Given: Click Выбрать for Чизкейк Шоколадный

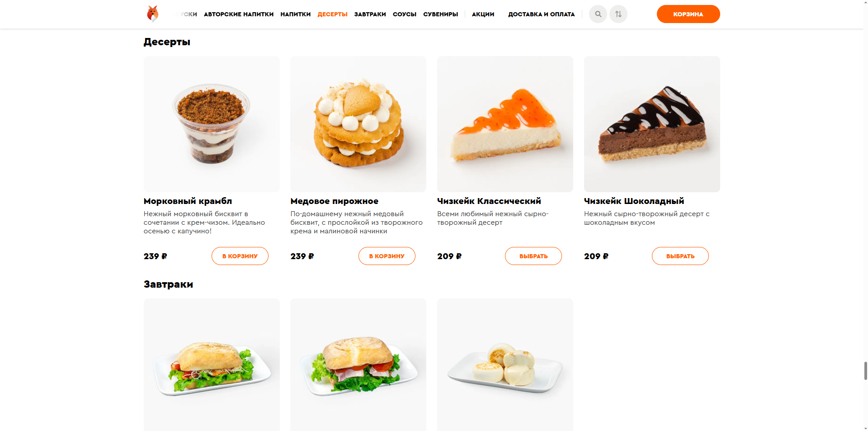Looking at the screenshot, I should [x=680, y=256].
